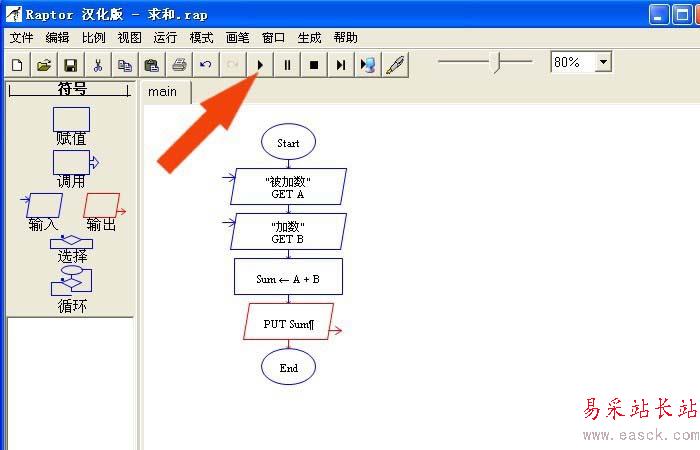700x450 pixels.
Task: Print the flowchart with the printer icon
Action: point(179,65)
